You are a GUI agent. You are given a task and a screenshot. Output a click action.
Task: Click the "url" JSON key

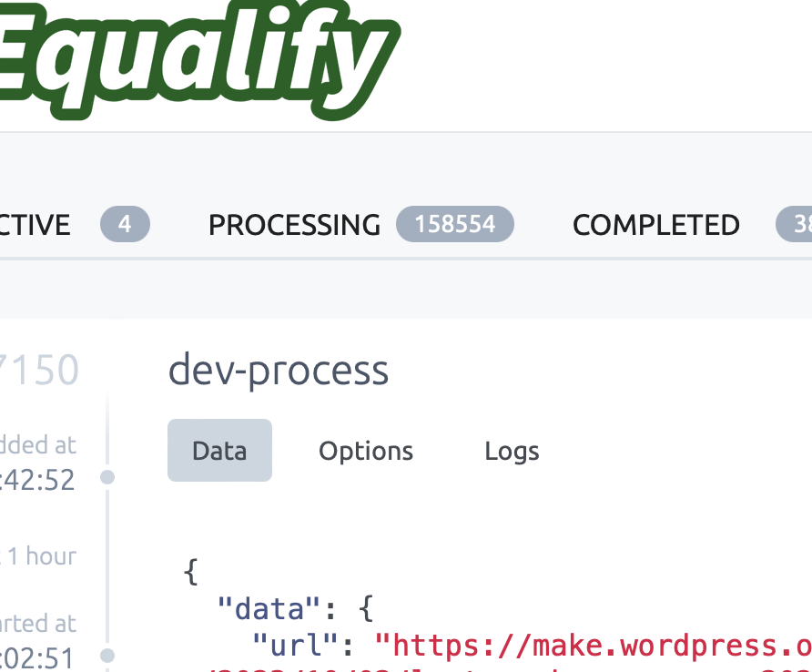(x=295, y=646)
